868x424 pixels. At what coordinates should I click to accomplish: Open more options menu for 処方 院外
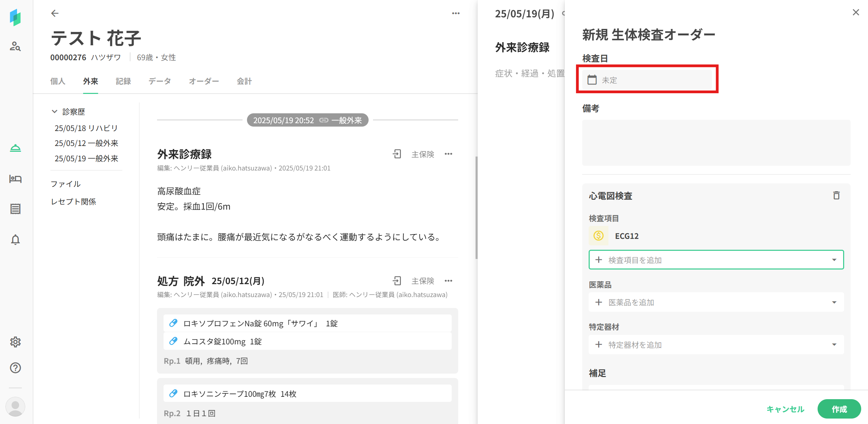pos(448,281)
